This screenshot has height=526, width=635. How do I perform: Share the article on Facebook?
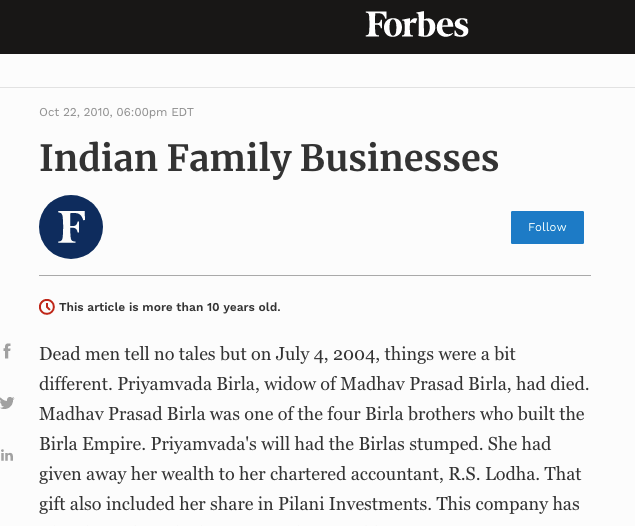[6, 351]
